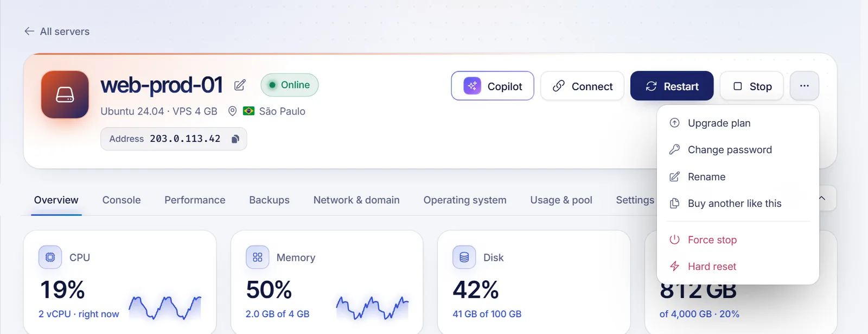Open the Copilot assistant
868x334 pixels.
tap(493, 86)
